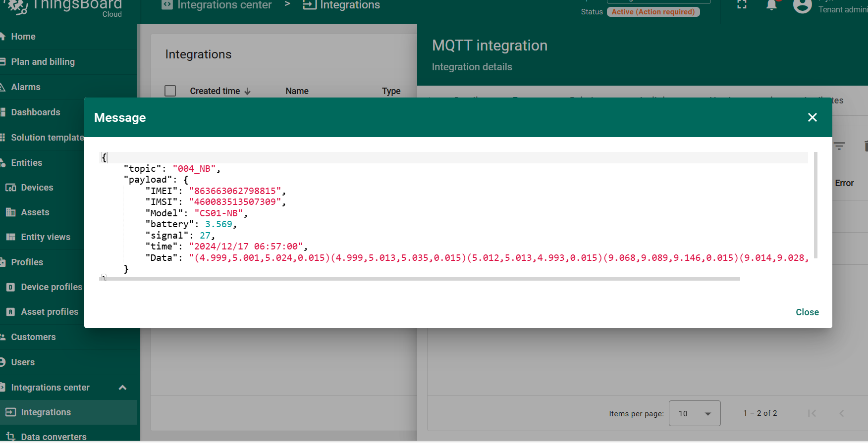The width and height of the screenshot is (868, 443).
Task: Click the Asset profiles icon
Action: pyautogui.click(x=10, y=312)
